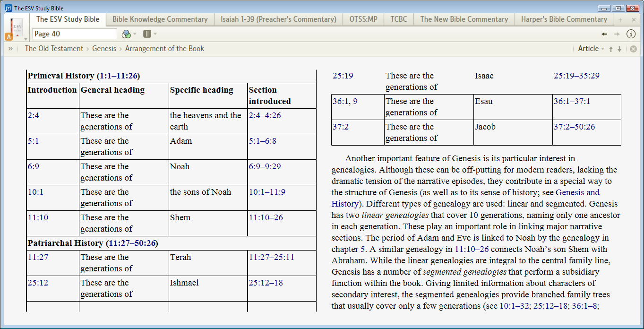The width and height of the screenshot is (644, 329).
Task: Follow the Genesis and History link
Action: coord(577,192)
